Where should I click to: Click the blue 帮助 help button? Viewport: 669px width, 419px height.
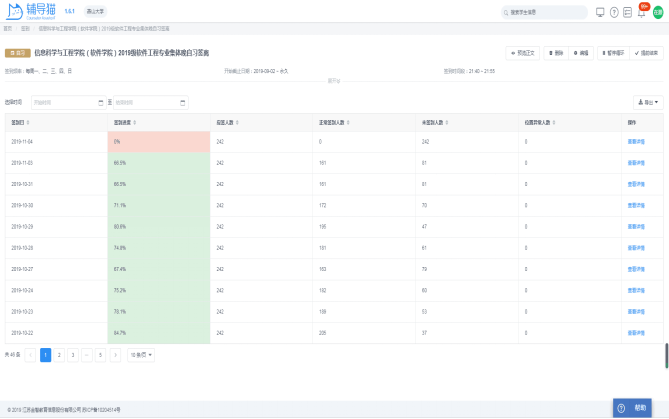tap(638, 408)
